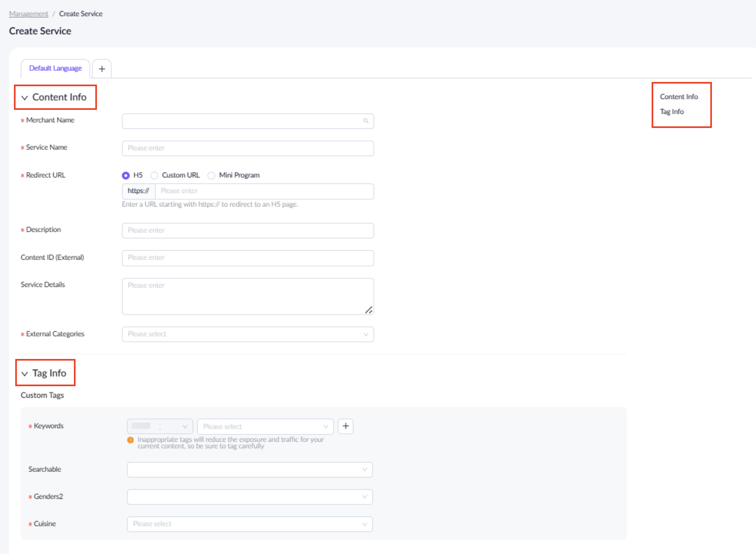Jump to Content Info in side navigation

coord(679,97)
